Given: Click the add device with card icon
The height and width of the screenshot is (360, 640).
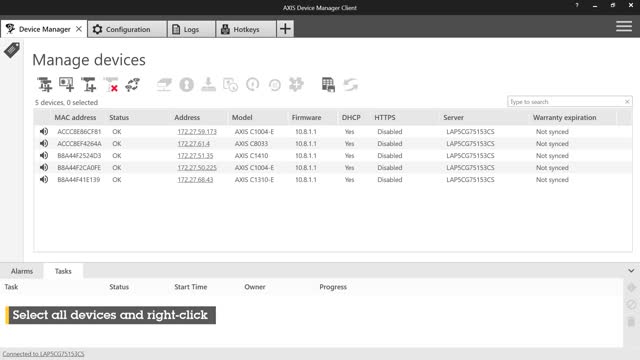Looking at the screenshot, I should click(67, 85).
